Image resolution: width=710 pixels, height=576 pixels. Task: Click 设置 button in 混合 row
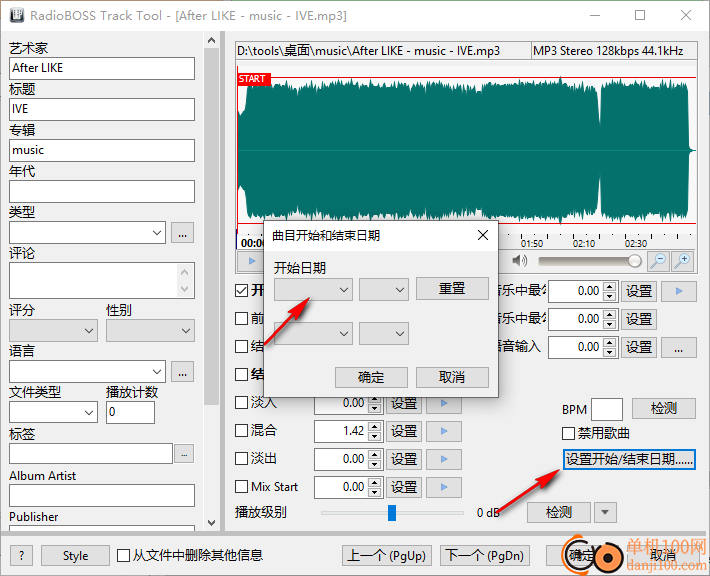point(403,431)
